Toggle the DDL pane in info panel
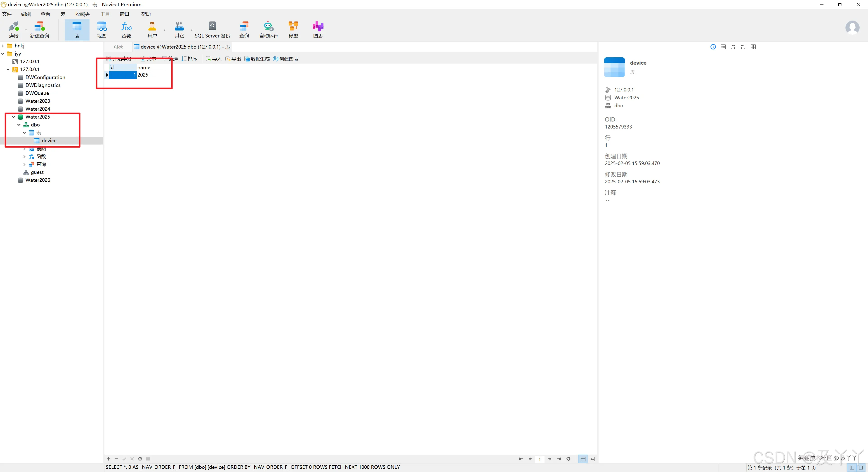 pos(723,47)
